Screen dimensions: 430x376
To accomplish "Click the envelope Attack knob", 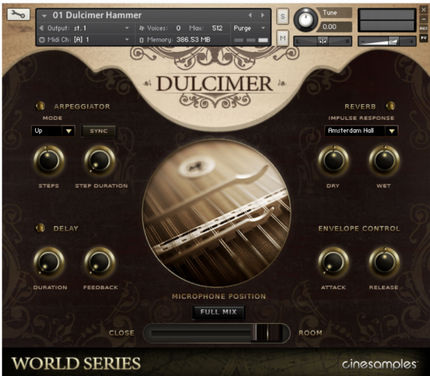I will [x=333, y=262].
